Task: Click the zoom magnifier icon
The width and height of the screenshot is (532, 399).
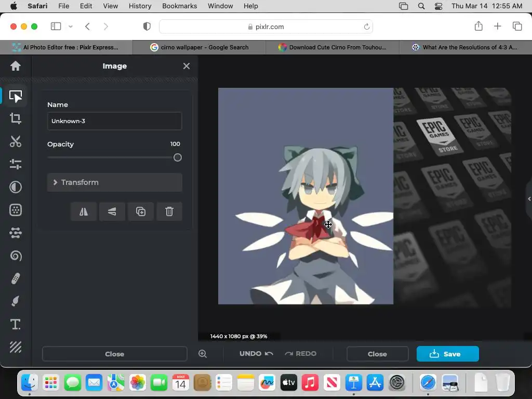Action: point(203,354)
